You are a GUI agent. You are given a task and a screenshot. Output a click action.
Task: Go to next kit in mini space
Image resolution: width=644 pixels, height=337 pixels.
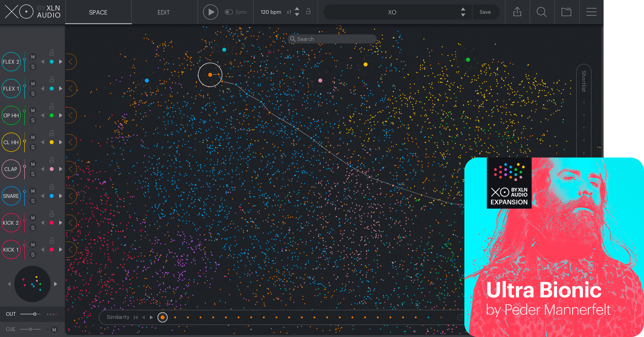(56, 284)
